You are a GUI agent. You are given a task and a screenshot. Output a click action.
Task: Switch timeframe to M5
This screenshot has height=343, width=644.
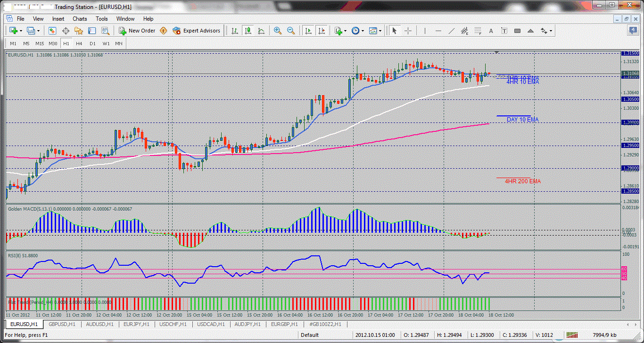(26, 43)
